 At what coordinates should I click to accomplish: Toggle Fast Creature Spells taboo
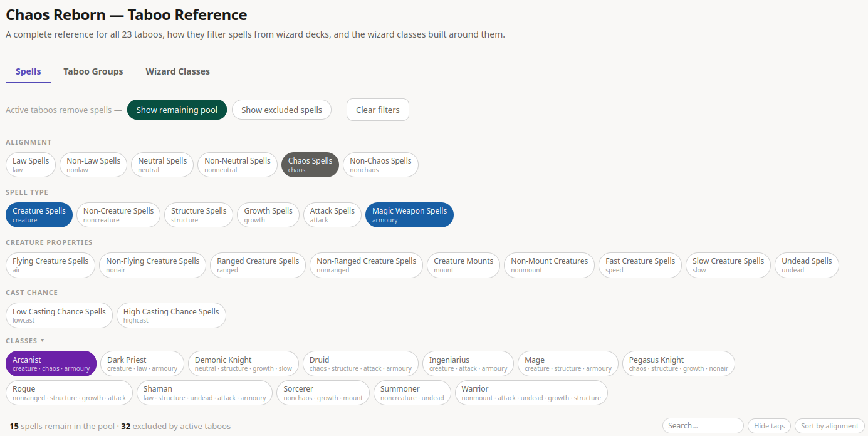641,265
